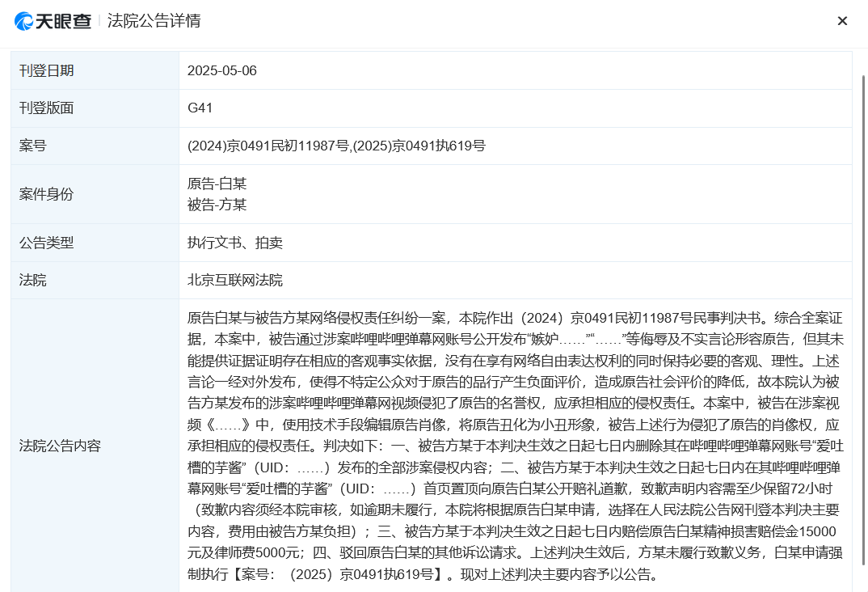Screen dimensions: 868x592
Task: Click the court name 北京互联网法院
Action: [235, 280]
